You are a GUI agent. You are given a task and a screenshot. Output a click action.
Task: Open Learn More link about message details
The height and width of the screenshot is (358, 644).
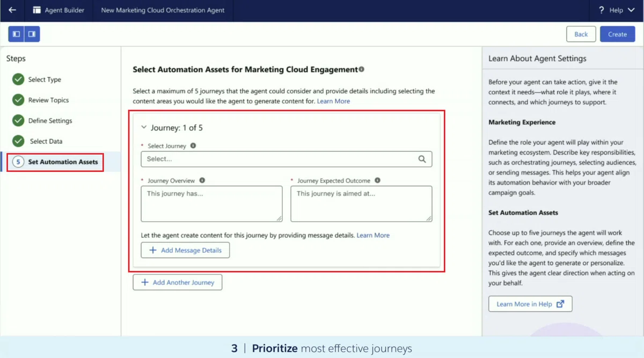(373, 235)
